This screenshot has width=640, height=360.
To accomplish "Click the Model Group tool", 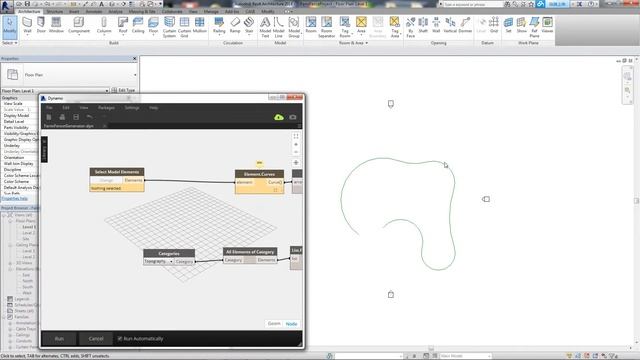I will click(294, 27).
